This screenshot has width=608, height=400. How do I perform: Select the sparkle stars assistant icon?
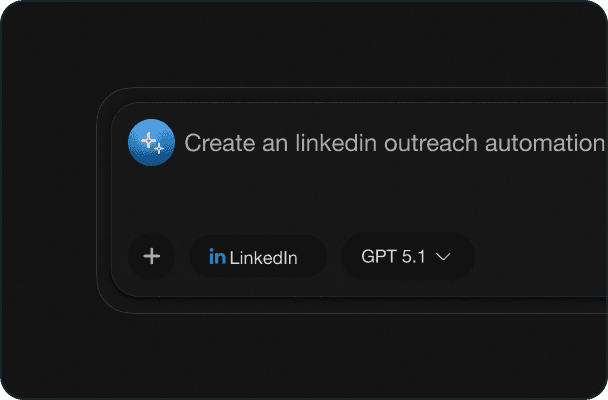(x=151, y=142)
